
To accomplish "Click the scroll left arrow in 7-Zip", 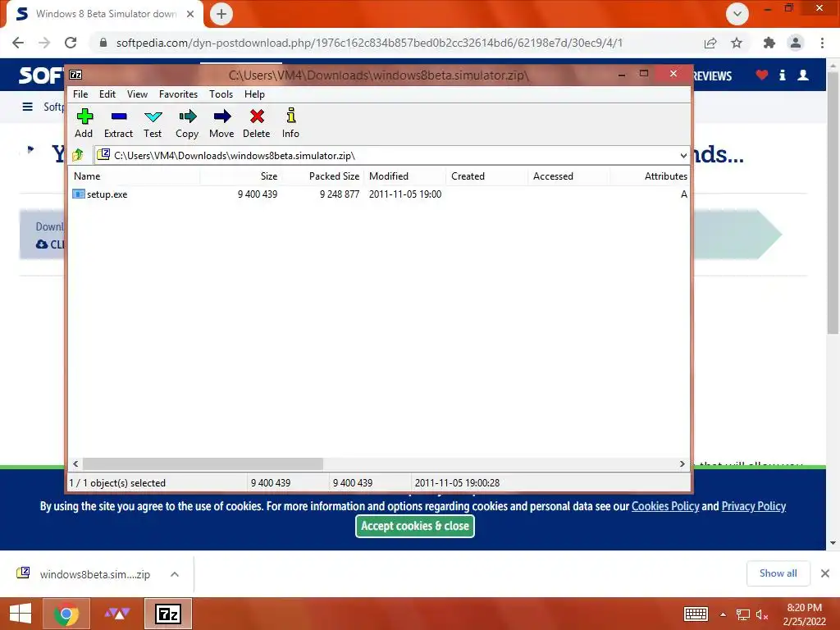I will tap(75, 464).
